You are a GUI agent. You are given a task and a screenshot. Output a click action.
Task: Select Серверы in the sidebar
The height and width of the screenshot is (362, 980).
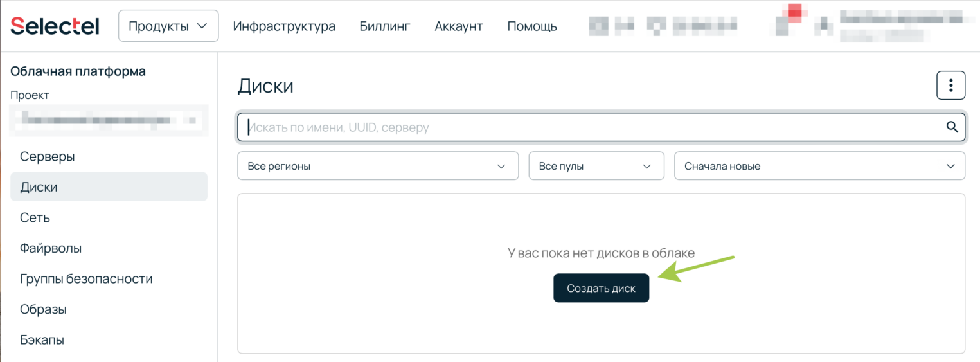pos(48,156)
